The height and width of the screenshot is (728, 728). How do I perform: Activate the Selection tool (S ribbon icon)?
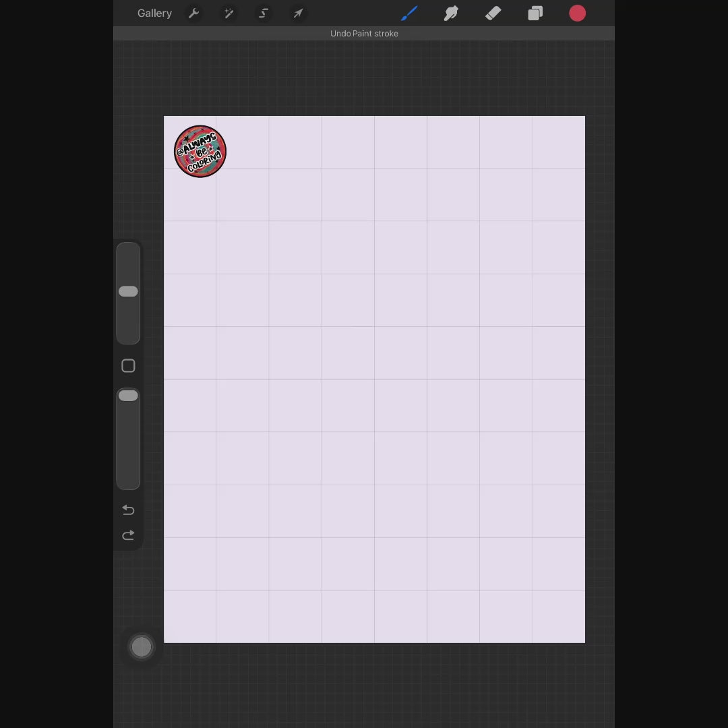tap(264, 13)
